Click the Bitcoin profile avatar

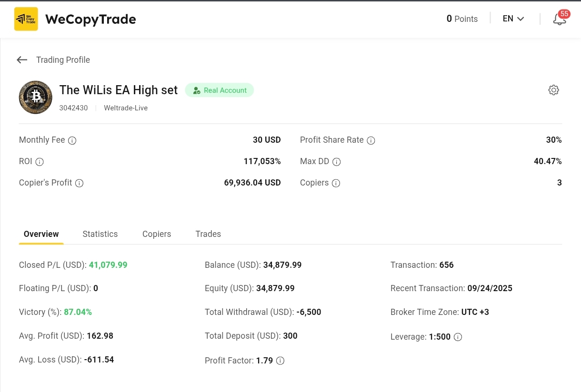pos(36,98)
